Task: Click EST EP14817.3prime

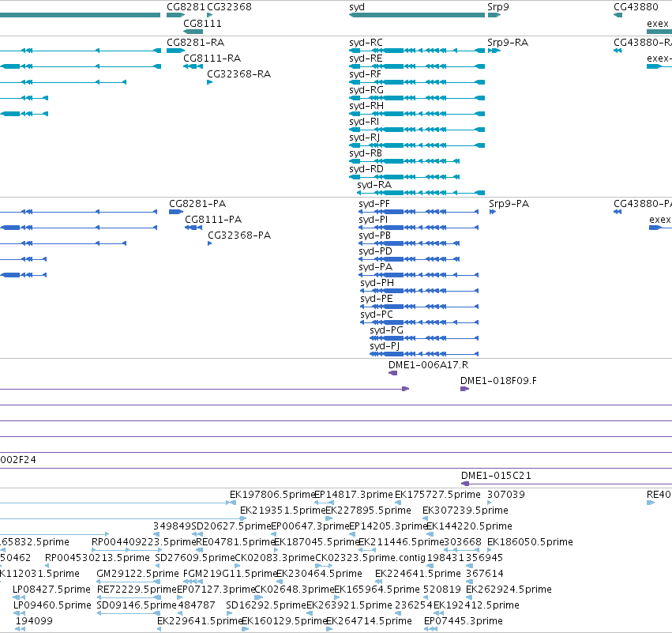Action: pos(354,495)
